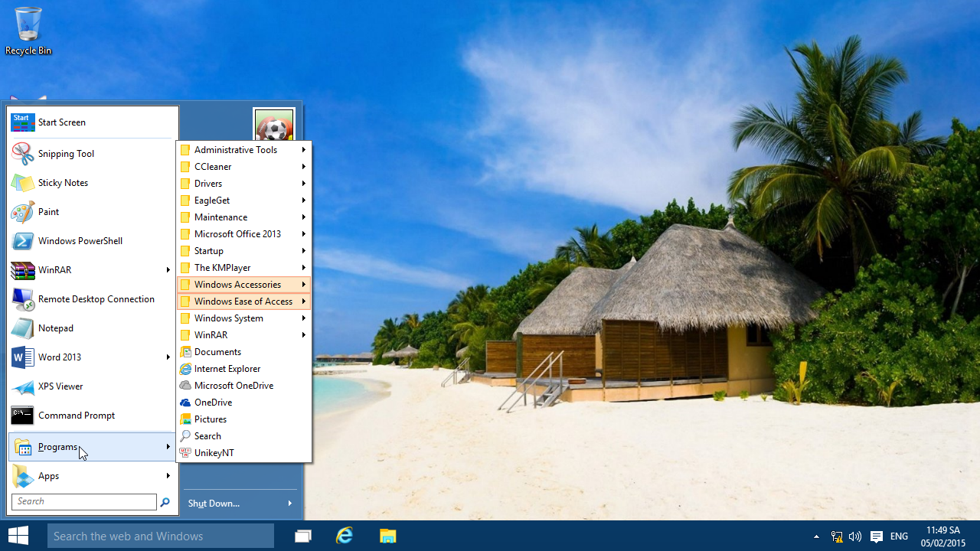Click the Command Prompt icon
980x551 pixels.
pos(22,416)
